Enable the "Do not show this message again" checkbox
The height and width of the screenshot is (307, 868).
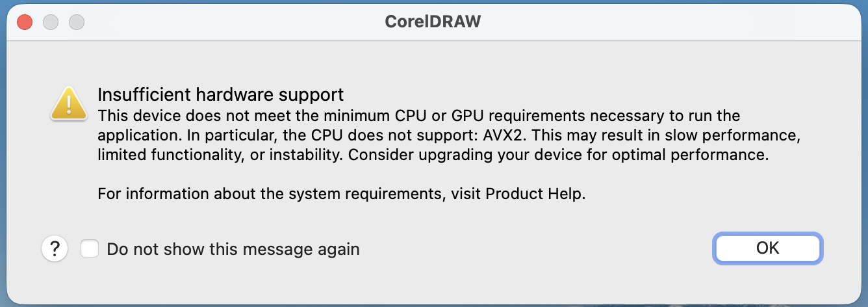[90, 248]
